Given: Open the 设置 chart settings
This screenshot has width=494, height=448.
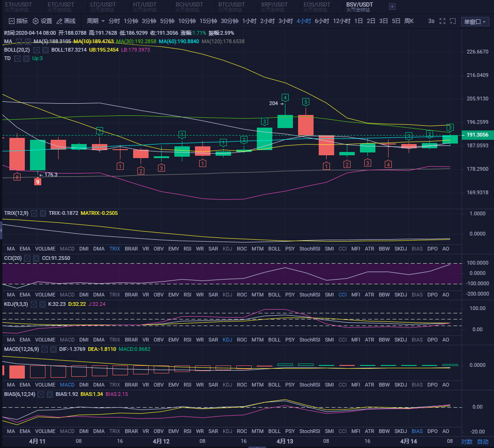Looking at the screenshot, I should pos(43,21).
